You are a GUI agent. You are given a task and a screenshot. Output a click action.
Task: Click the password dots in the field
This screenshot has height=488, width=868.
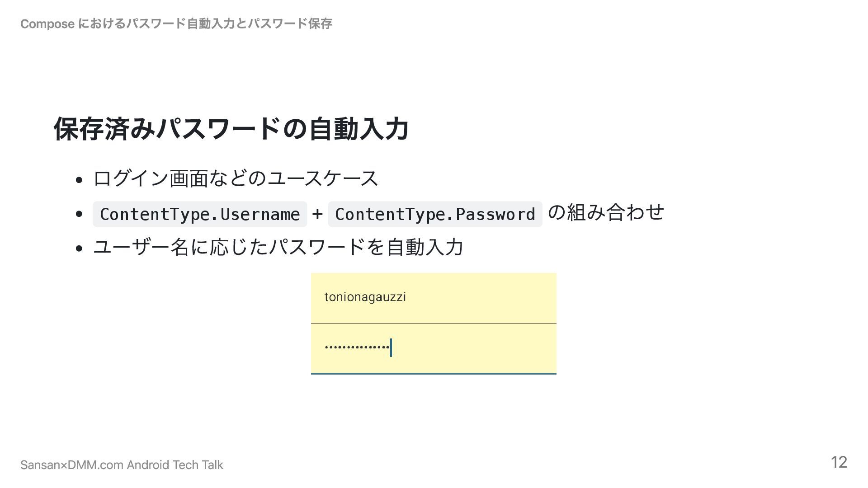(357, 347)
